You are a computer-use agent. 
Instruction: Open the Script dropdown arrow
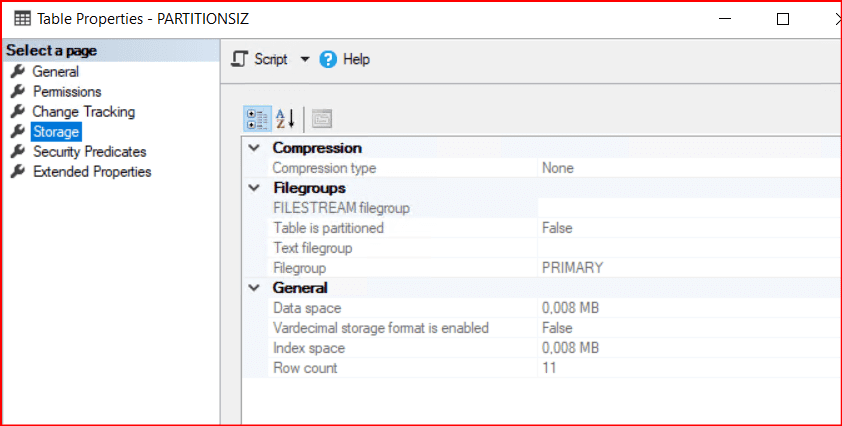pyautogui.click(x=305, y=60)
